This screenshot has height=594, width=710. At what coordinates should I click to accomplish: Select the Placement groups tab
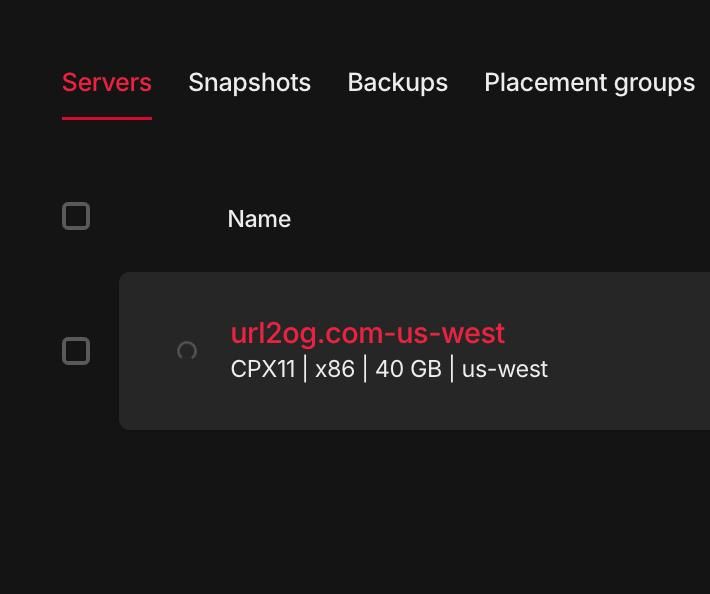coord(589,82)
